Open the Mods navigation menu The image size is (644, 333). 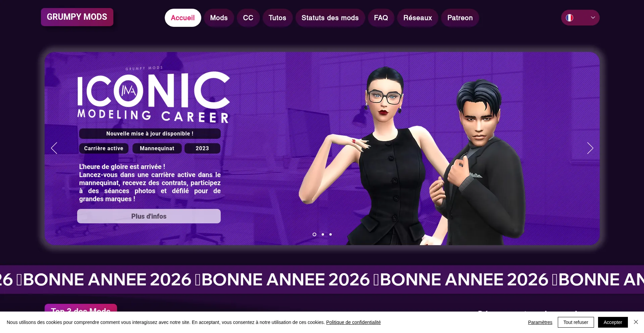219,18
